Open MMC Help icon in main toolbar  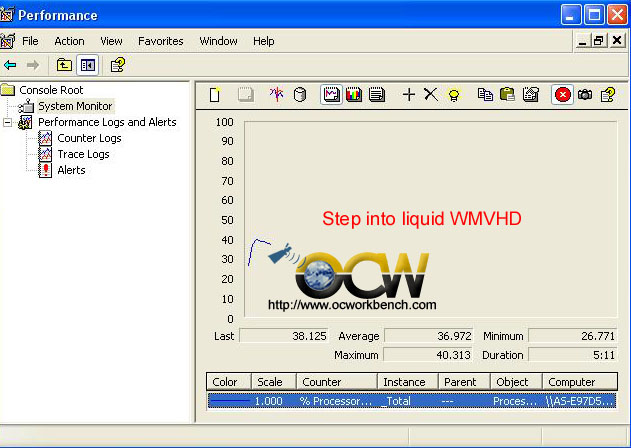pyautogui.click(x=118, y=65)
